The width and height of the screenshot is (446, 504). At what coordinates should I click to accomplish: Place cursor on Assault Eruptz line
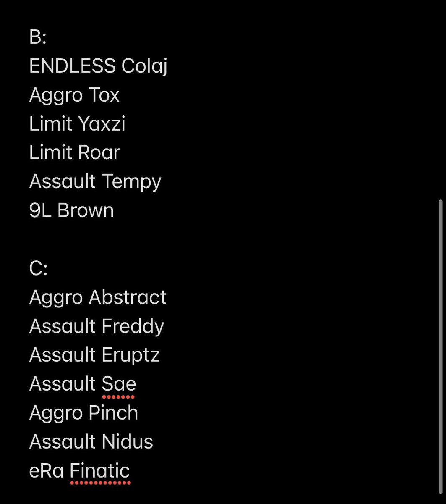coord(94,355)
